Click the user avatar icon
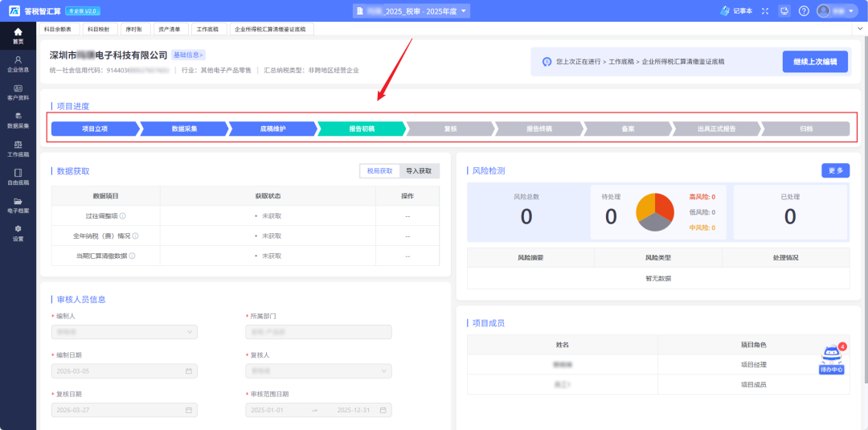868x430 pixels. 824,10
